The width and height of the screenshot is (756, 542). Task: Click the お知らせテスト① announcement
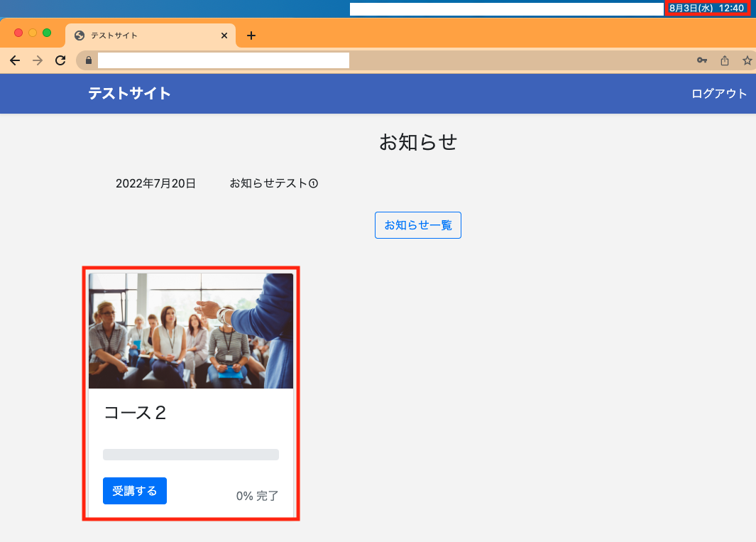pyautogui.click(x=273, y=183)
